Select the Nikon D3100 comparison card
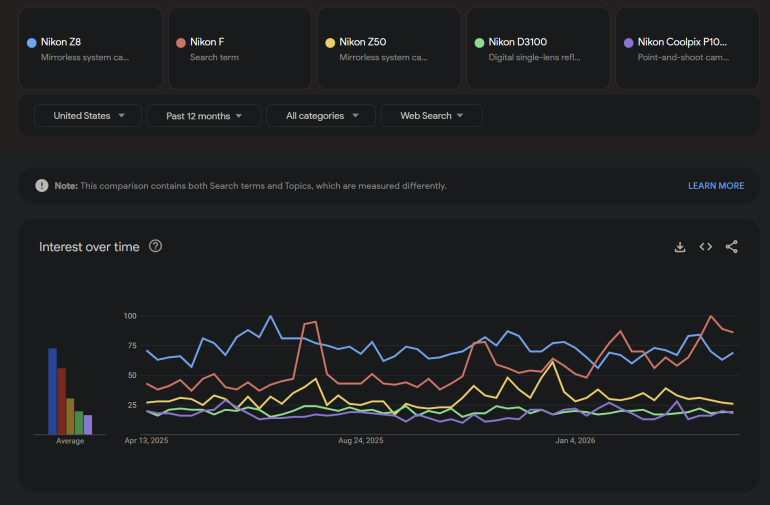770x505 pixels. (538, 48)
